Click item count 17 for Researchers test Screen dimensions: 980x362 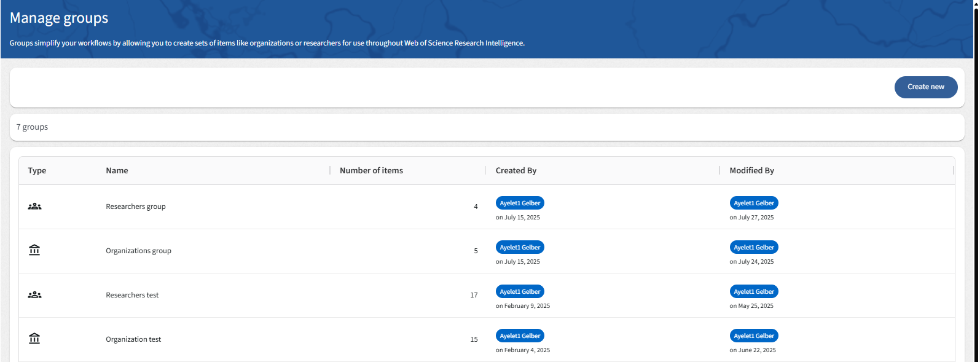coord(474,295)
